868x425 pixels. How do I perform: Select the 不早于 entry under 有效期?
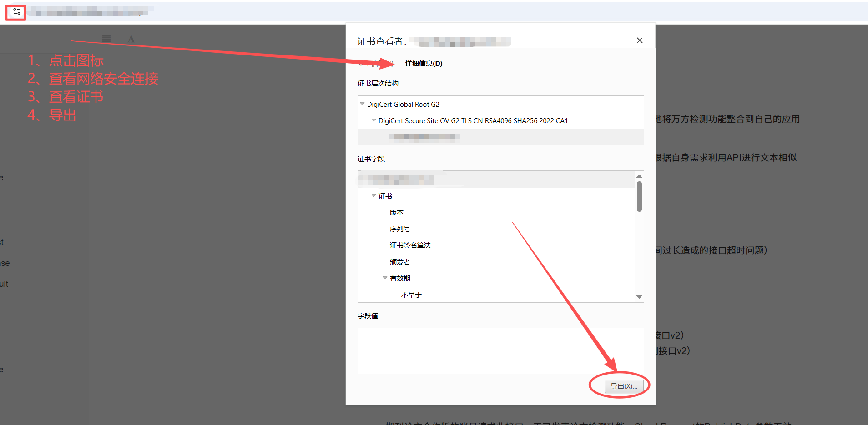[x=411, y=294]
